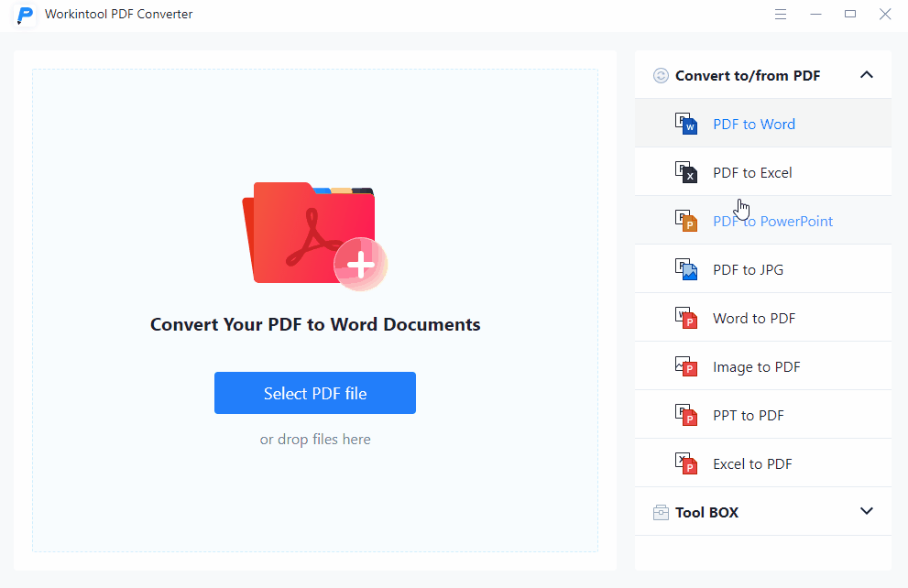Click the Workintool logo icon
The image size is (908, 588).
coord(25,15)
